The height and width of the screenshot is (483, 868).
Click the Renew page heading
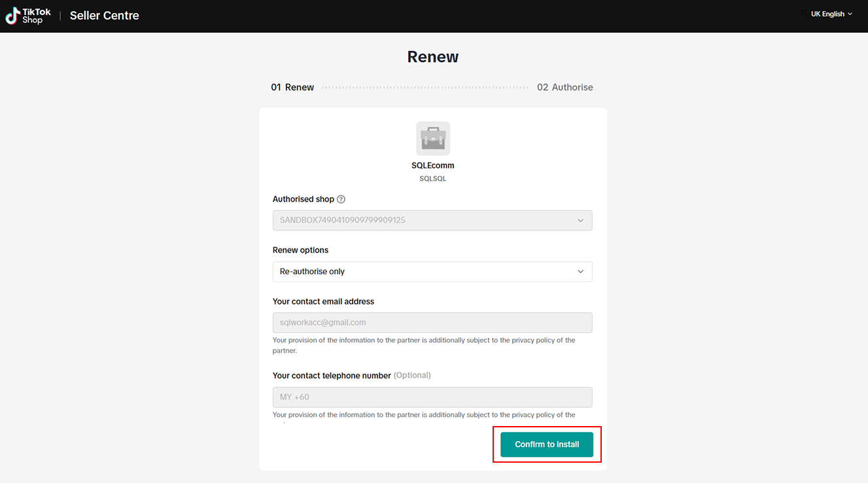coord(433,57)
